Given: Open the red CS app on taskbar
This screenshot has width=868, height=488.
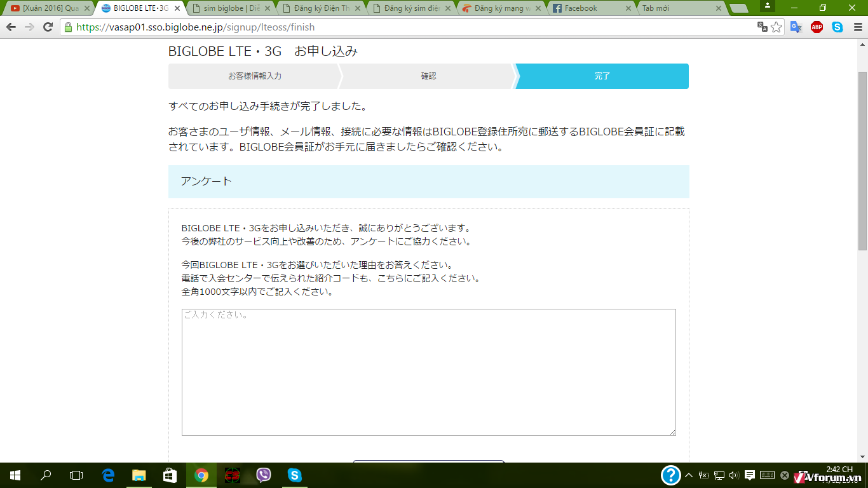Looking at the screenshot, I should point(233,475).
